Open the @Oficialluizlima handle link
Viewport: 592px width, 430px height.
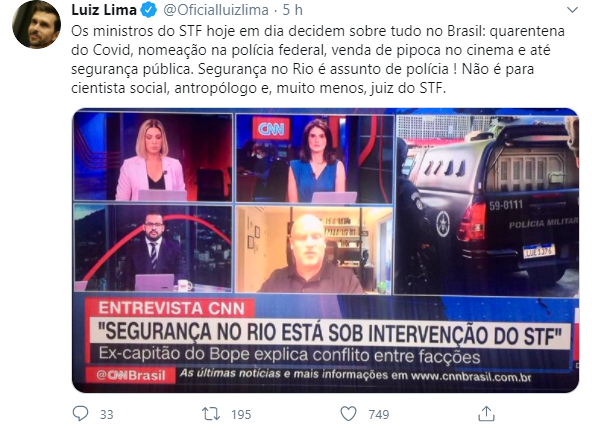pos(216,10)
